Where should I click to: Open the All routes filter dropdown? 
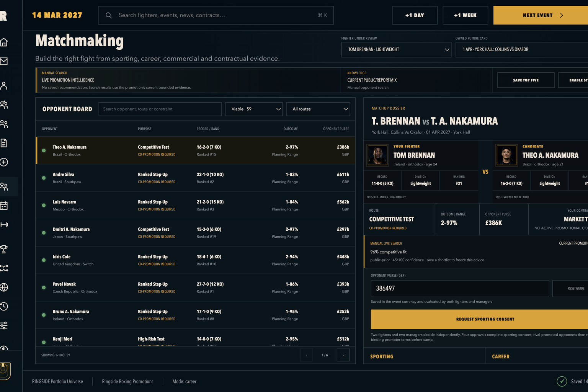(318, 109)
